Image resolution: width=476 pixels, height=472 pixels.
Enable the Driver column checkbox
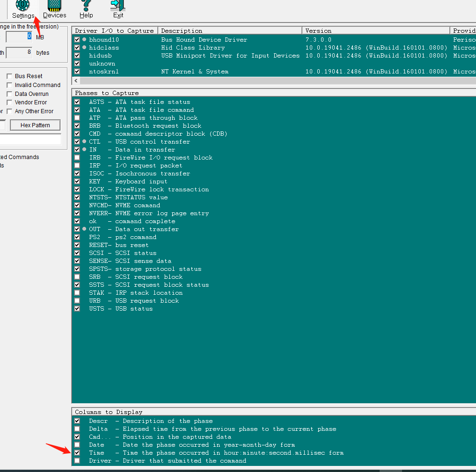pos(77,460)
